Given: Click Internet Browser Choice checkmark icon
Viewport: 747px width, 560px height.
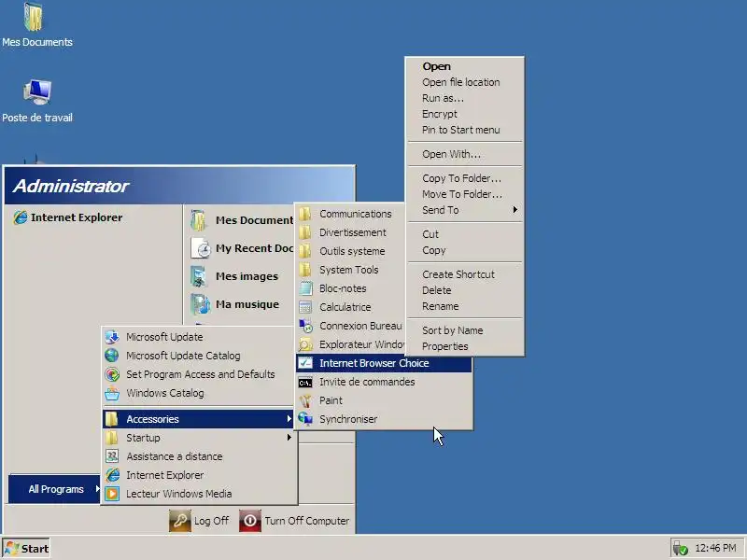Looking at the screenshot, I should 305,363.
